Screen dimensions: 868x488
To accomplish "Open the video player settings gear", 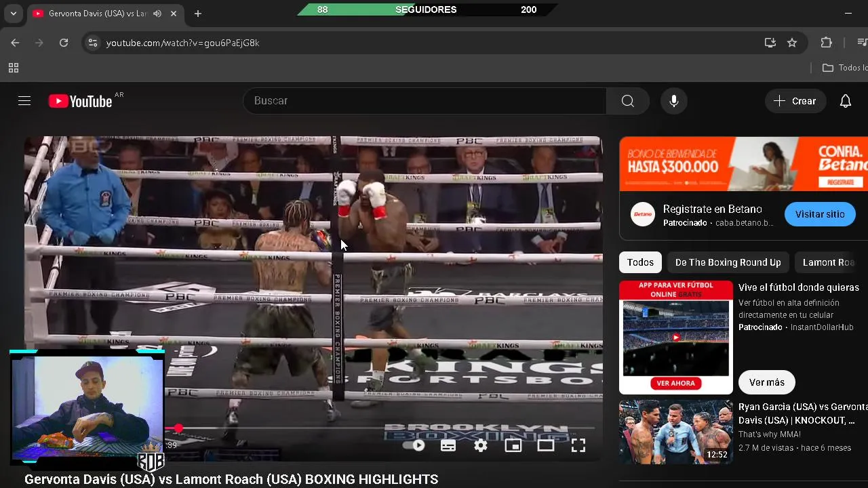I will (x=481, y=445).
